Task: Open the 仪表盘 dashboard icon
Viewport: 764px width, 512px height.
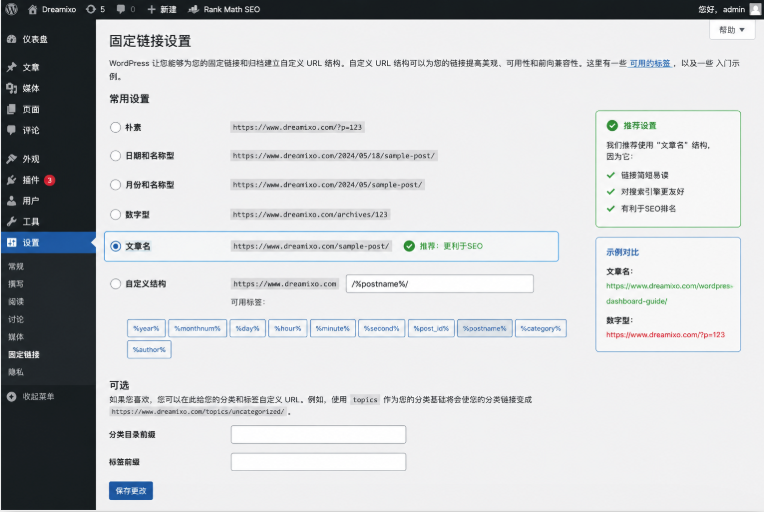Action: click(x=12, y=39)
